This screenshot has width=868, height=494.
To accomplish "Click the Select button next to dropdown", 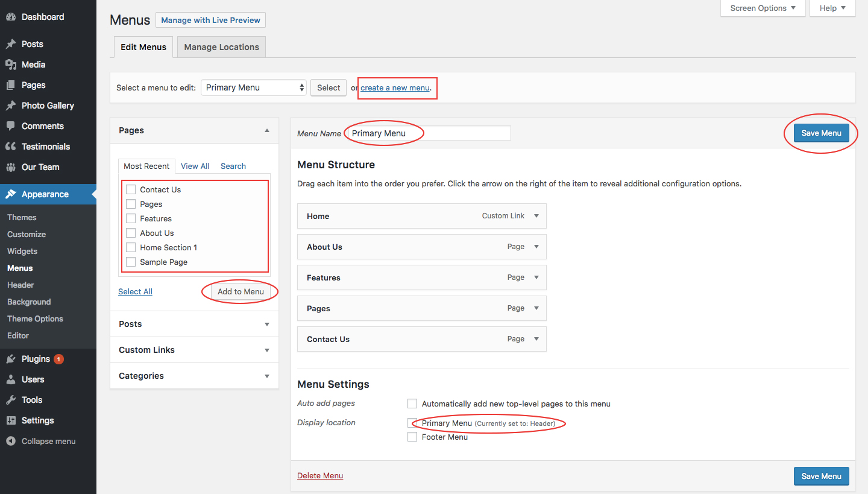I will (329, 87).
